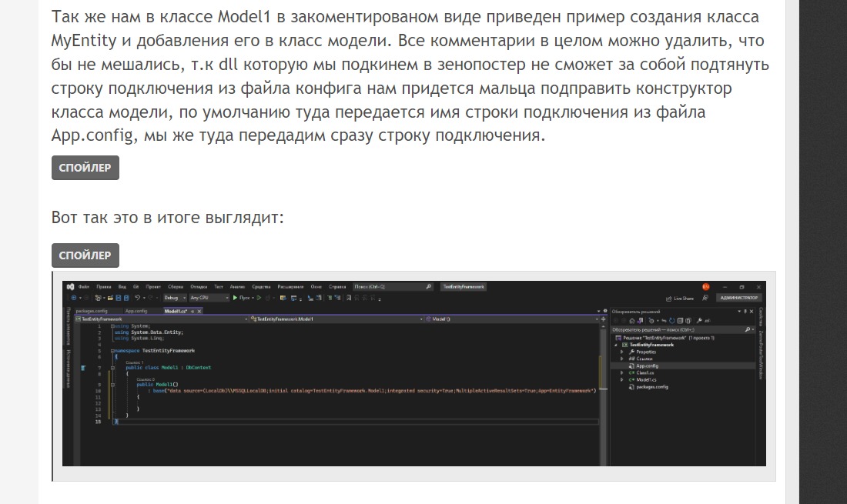Select App.config in Solution Explorer
The width and height of the screenshot is (847, 504).
pyautogui.click(x=646, y=365)
